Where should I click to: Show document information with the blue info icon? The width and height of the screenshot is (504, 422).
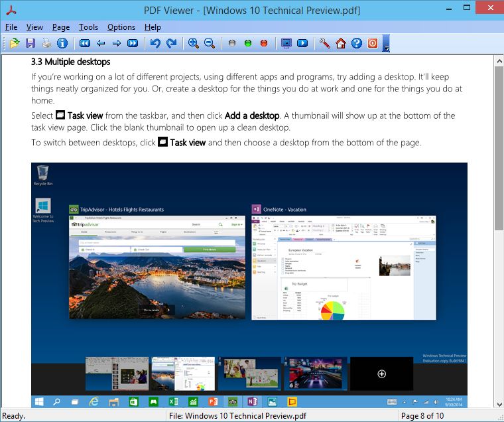(62, 43)
